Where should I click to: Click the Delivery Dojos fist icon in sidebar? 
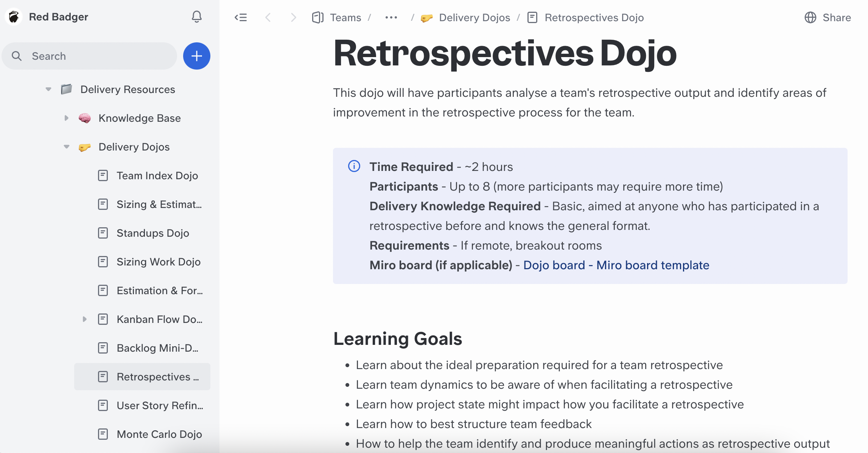click(85, 147)
